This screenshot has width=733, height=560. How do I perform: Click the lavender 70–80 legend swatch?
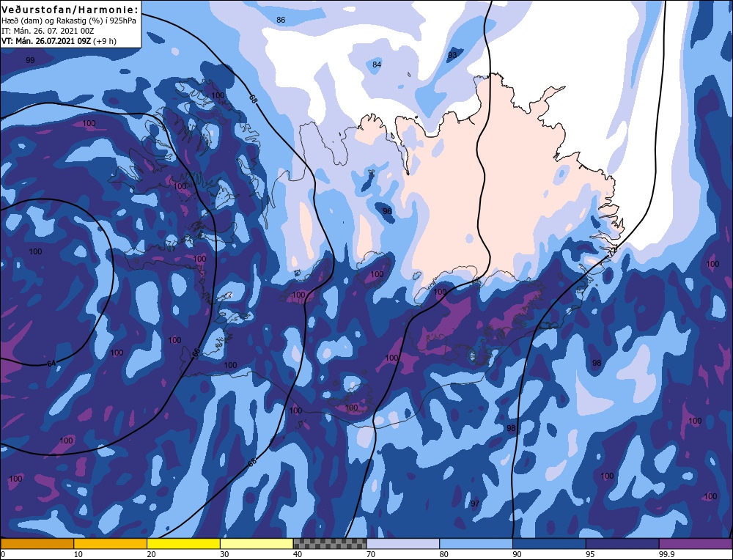point(403,543)
